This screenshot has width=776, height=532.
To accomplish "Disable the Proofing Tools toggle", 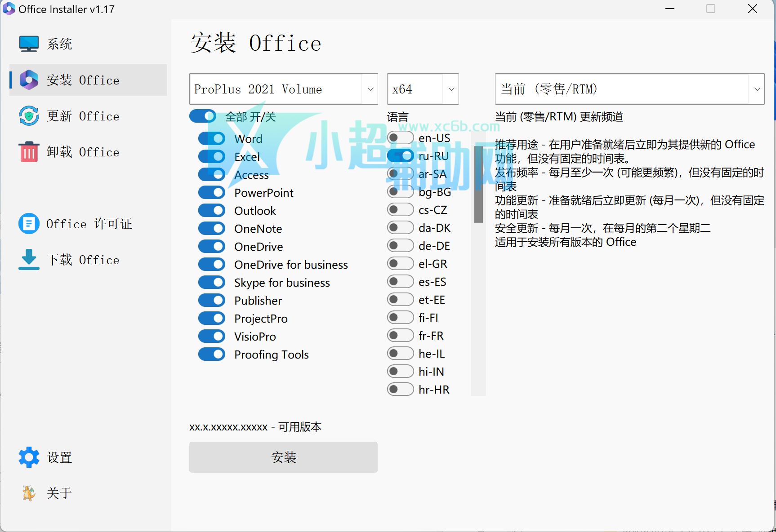I will tap(212, 354).
